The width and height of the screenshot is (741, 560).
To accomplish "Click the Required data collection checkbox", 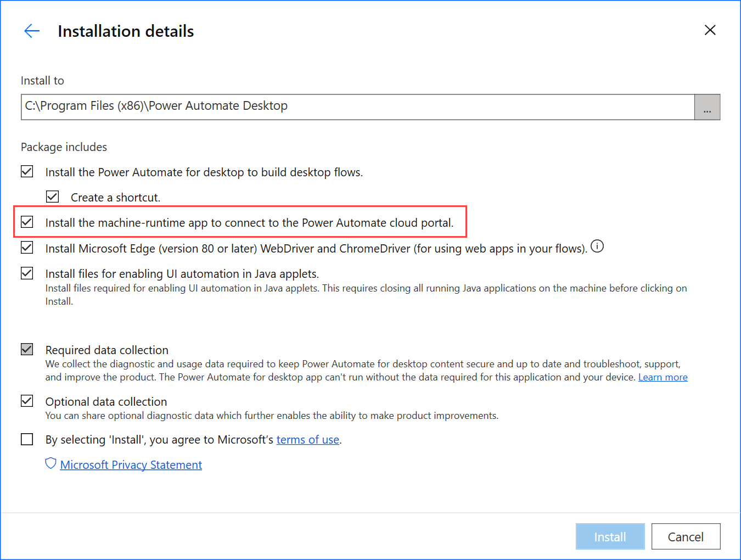I will pyautogui.click(x=27, y=350).
